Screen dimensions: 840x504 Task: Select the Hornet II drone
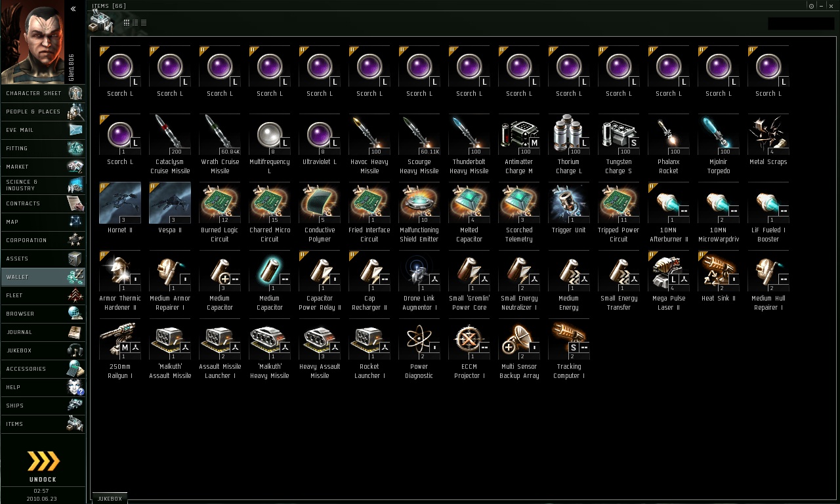(120, 208)
